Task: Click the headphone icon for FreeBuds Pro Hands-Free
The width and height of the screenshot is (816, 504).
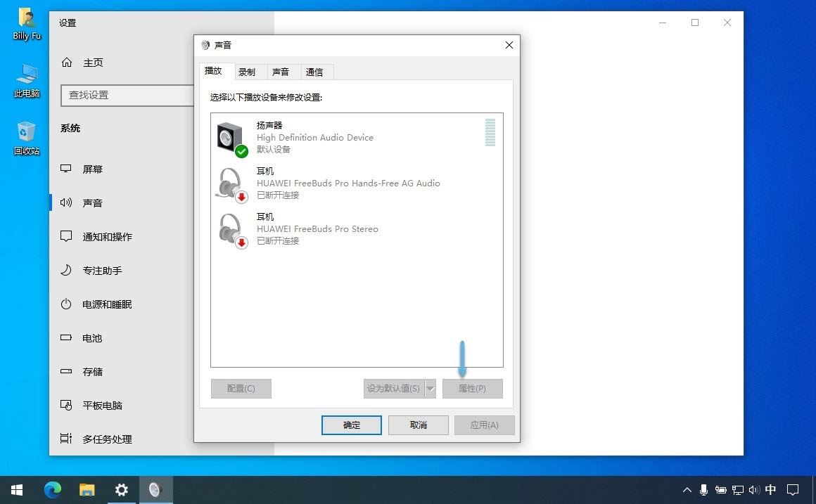Action: pyautogui.click(x=229, y=184)
